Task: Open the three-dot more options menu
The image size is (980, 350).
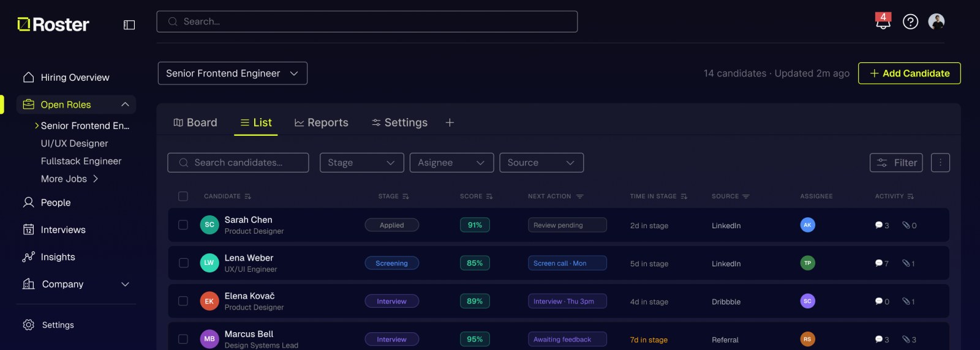Action: [x=940, y=163]
